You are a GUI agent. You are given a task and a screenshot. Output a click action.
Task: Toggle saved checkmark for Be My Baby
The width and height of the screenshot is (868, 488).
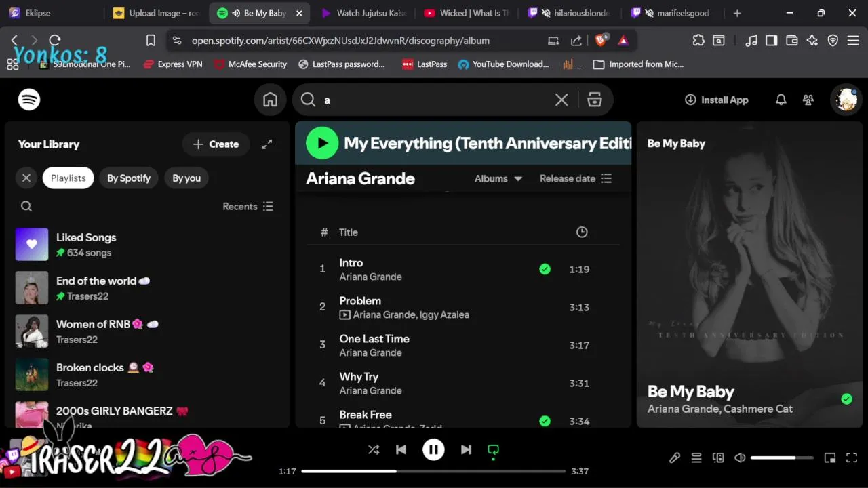pyautogui.click(x=846, y=399)
